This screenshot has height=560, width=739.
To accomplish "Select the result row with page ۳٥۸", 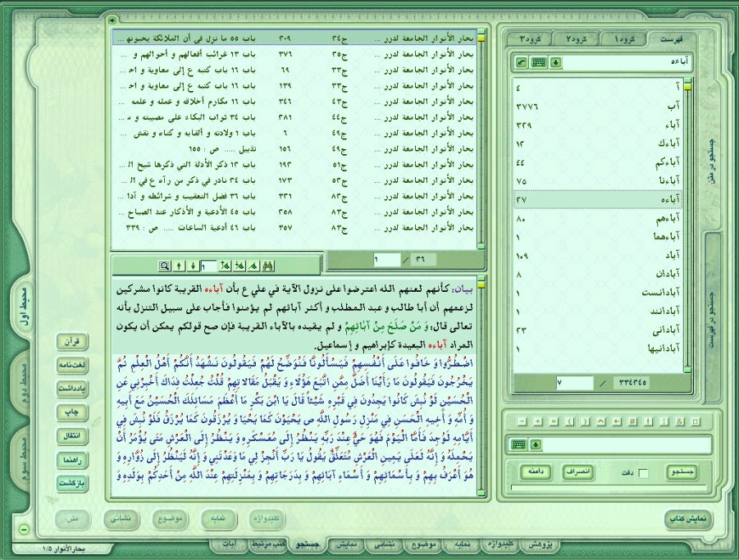I will (294, 212).
